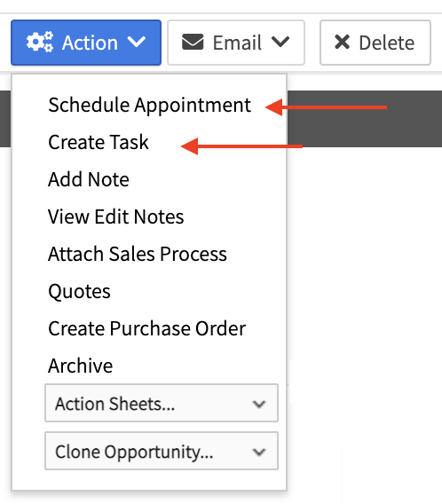The height and width of the screenshot is (504, 442).
Task: Choose Attach Sales Process
Action: tap(138, 254)
